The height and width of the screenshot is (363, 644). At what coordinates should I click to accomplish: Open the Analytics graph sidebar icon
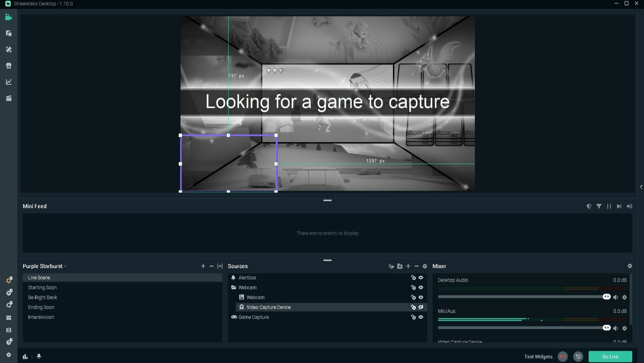point(9,82)
